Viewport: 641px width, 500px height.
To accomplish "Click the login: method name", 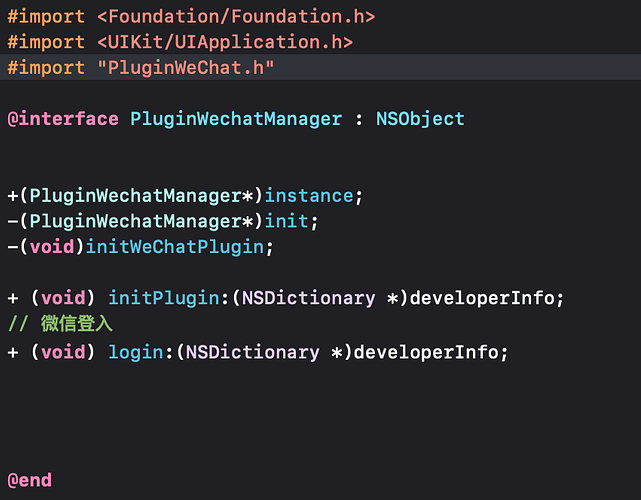I will [x=136, y=352].
